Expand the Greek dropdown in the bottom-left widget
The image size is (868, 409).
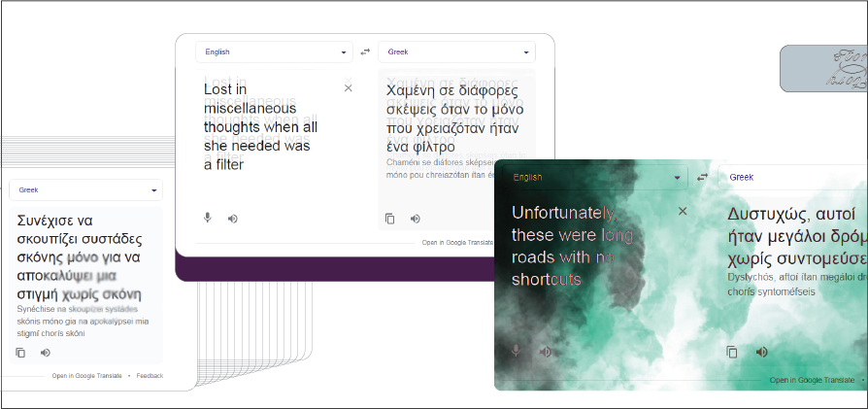coord(86,190)
